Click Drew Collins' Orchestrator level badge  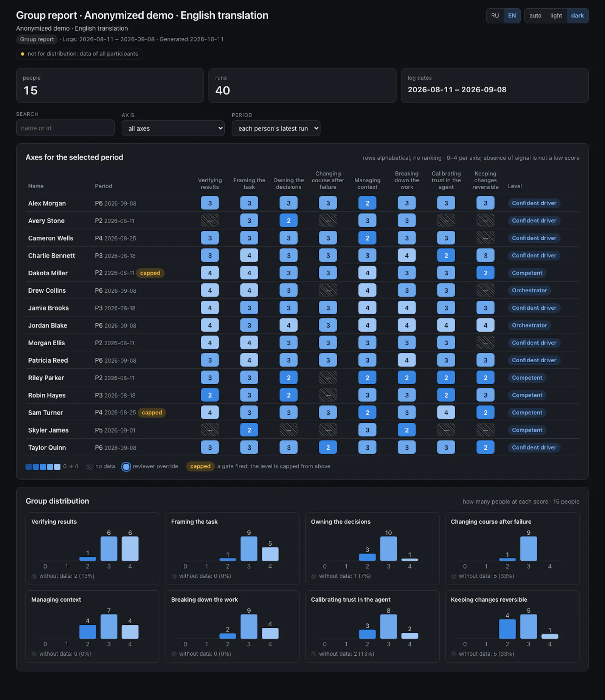click(529, 290)
